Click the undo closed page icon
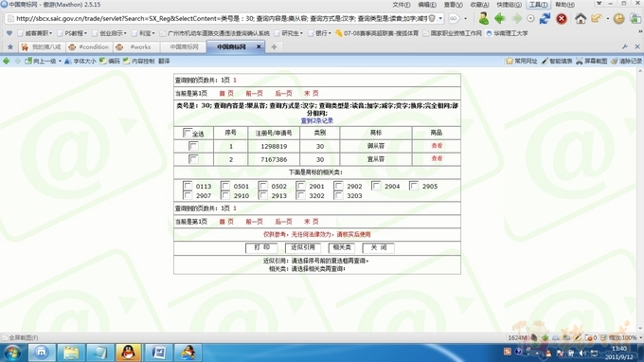The width and height of the screenshot is (644, 362). (x=597, y=19)
